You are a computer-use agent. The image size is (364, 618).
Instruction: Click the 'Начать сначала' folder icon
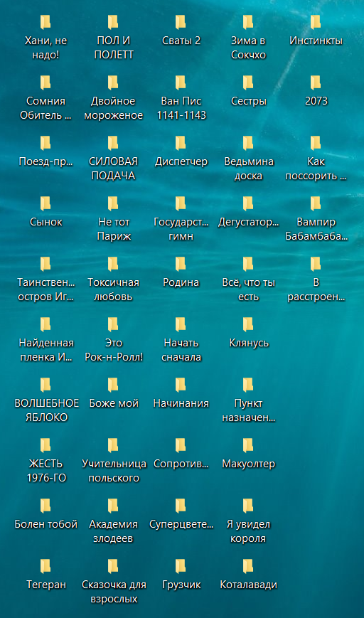click(x=181, y=325)
